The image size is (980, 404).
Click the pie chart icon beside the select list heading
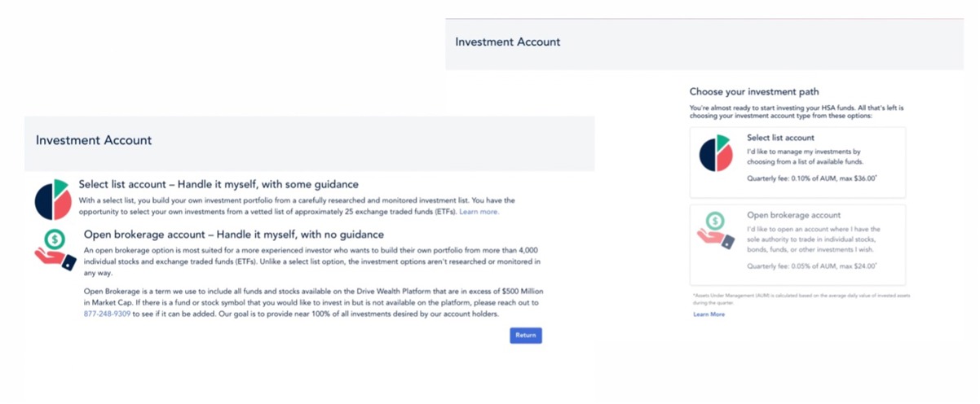pos(53,200)
